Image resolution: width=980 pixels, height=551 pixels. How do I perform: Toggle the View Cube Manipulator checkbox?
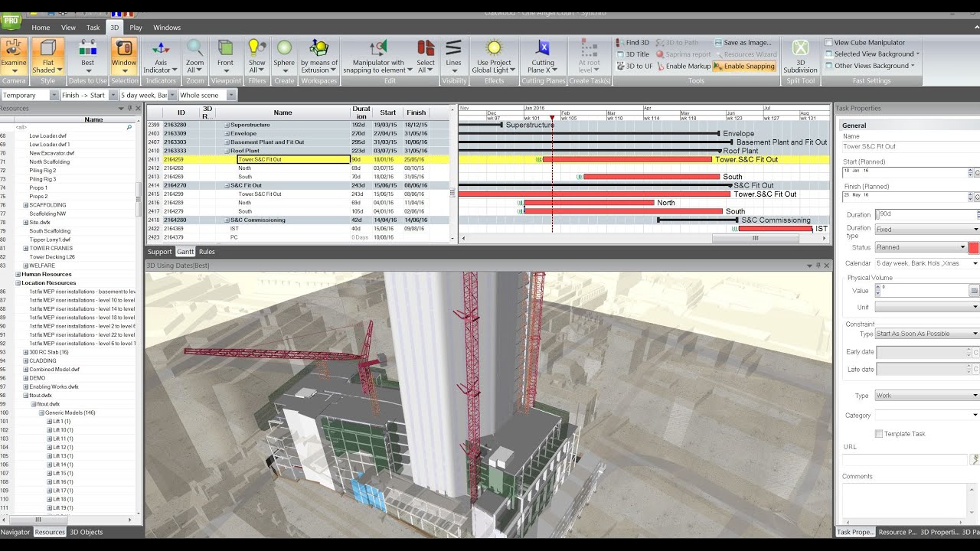pos(829,43)
